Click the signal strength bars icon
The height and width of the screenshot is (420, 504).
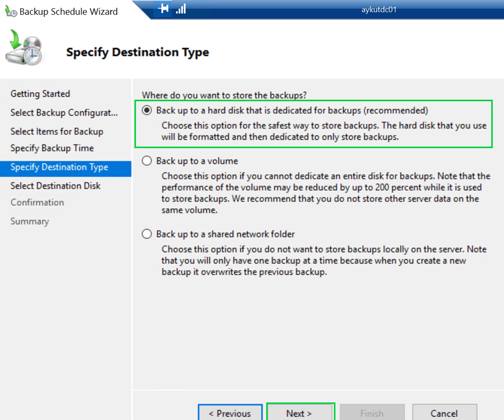[x=181, y=9]
